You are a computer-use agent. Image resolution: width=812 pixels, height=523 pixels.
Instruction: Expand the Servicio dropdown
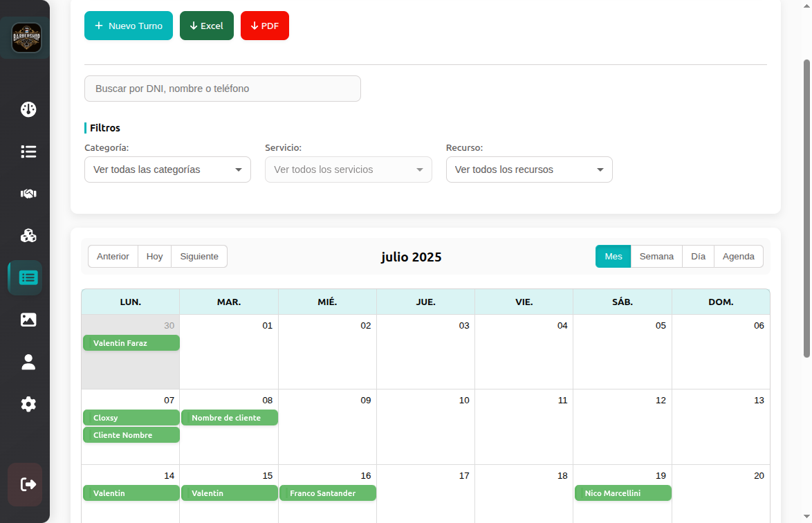tap(348, 169)
